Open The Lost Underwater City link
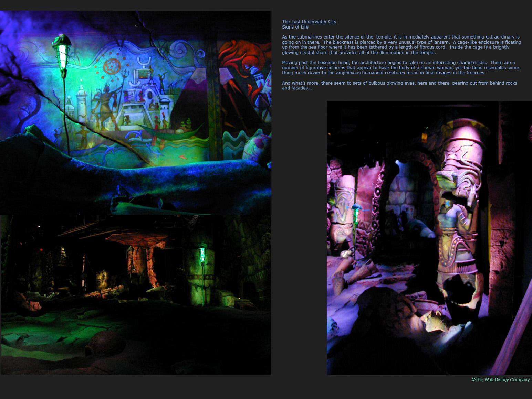Screen dimensions: 532x399 (309, 22)
